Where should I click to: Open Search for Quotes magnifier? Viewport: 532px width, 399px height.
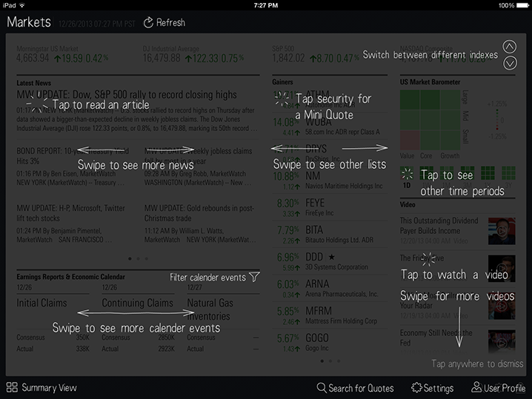[321, 387]
